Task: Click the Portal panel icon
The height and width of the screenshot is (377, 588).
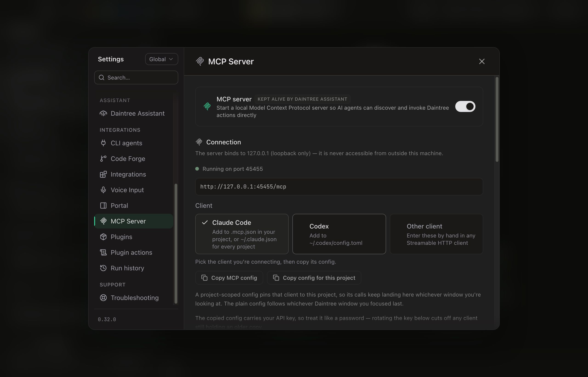Action: [x=103, y=205]
